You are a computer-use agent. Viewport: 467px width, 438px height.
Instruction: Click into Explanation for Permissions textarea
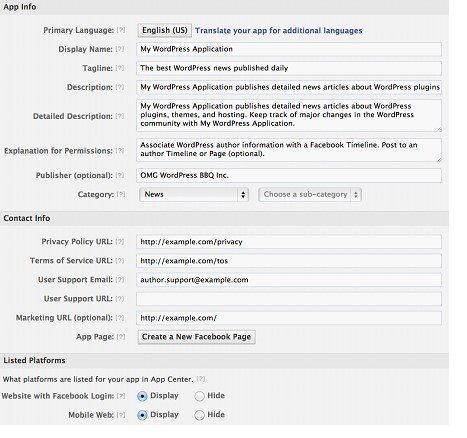(289, 150)
